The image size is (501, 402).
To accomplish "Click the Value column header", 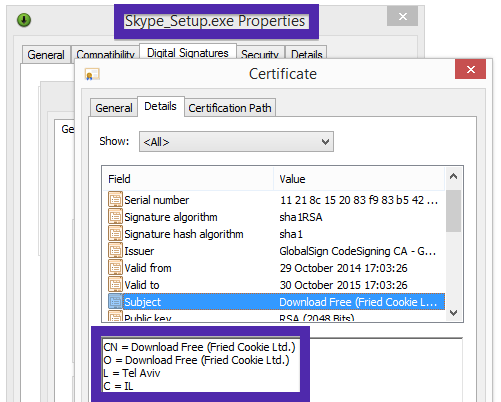I will pos(359,179).
